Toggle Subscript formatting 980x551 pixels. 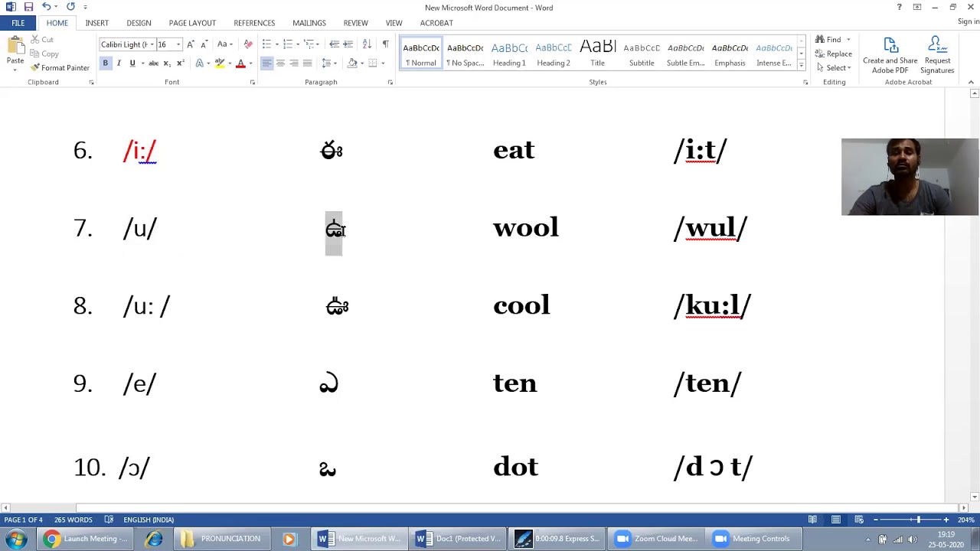(x=167, y=63)
